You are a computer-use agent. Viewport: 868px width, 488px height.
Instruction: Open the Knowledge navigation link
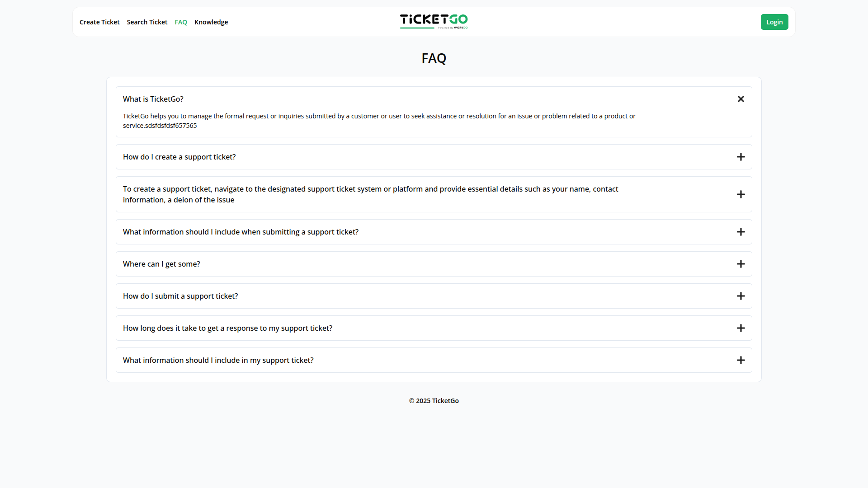click(211, 22)
